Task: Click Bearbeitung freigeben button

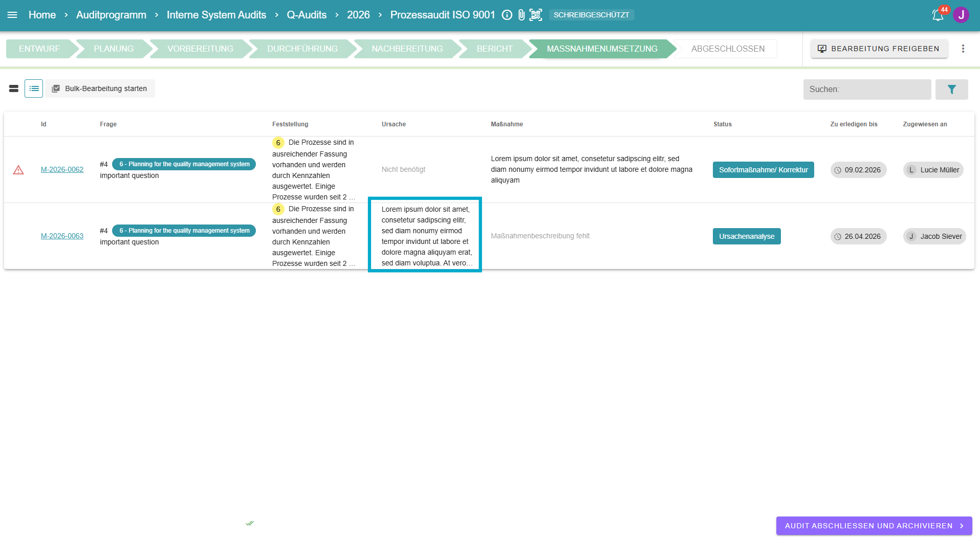Action: click(879, 49)
